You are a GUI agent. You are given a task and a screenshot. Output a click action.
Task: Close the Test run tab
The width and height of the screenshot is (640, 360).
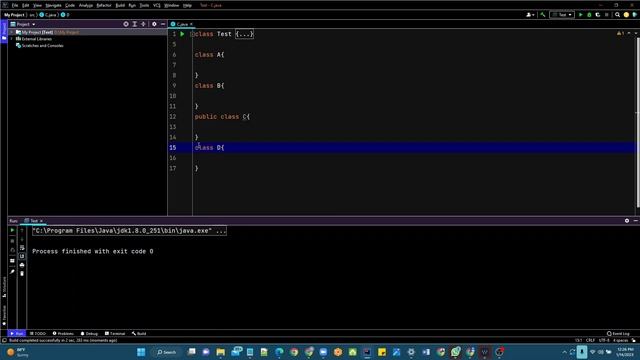41,221
